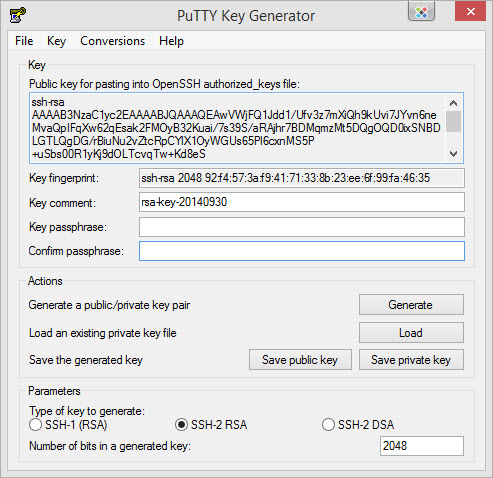The image size is (493, 478).
Task: Focus the Key comment field
Action: coord(302,202)
